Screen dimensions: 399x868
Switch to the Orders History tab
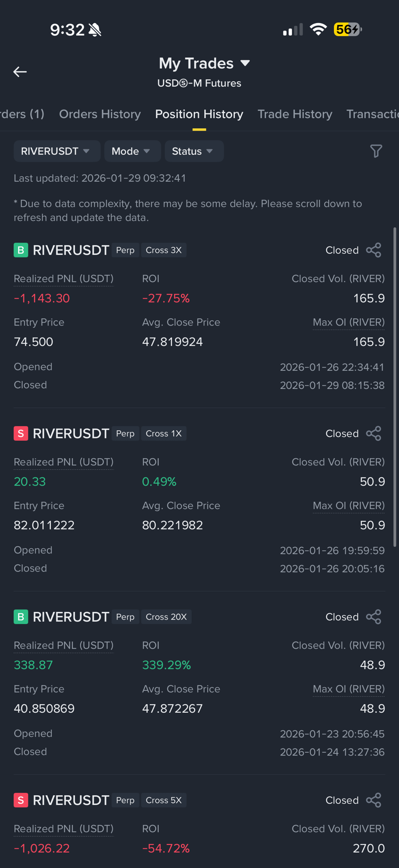[100, 114]
